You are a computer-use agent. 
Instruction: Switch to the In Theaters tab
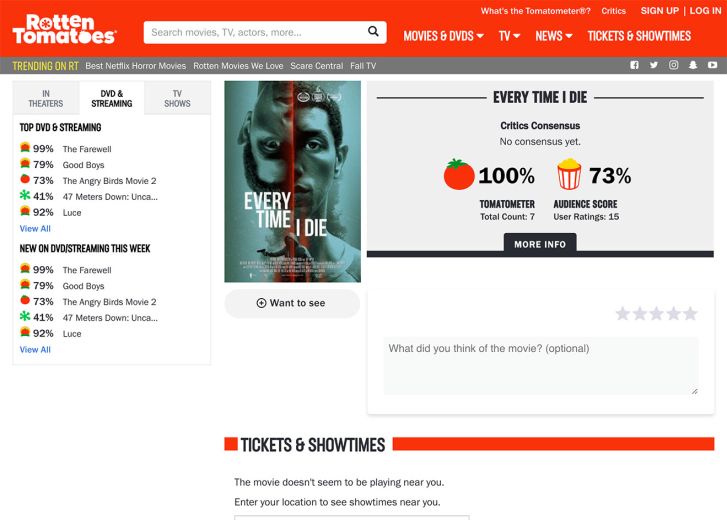[46, 98]
